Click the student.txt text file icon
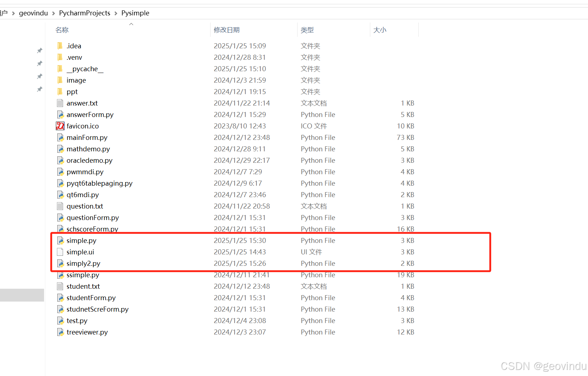The width and height of the screenshot is (588, 376). pyautogui.click(x=60, y=286)
